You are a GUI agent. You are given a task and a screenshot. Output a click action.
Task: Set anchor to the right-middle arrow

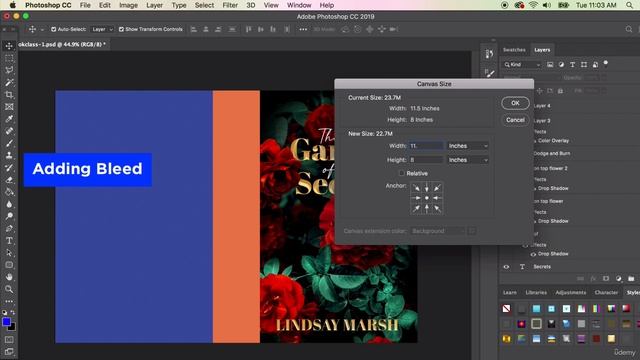tap(437, 198)
